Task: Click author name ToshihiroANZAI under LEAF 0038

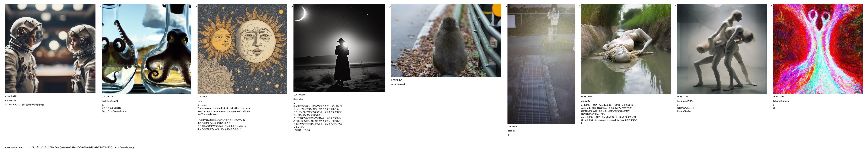Action: tap(110, 101)
